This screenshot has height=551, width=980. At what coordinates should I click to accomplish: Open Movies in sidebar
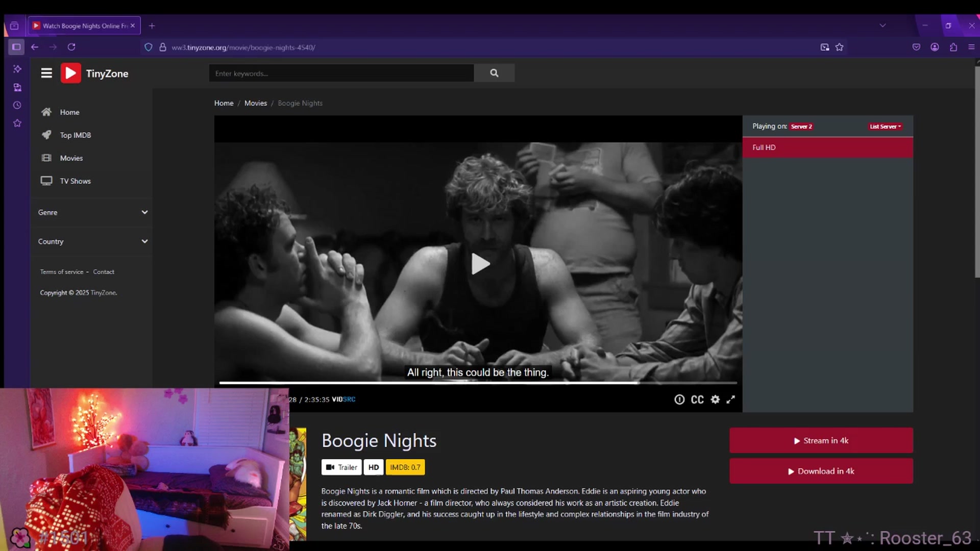[x=71, y=158]
